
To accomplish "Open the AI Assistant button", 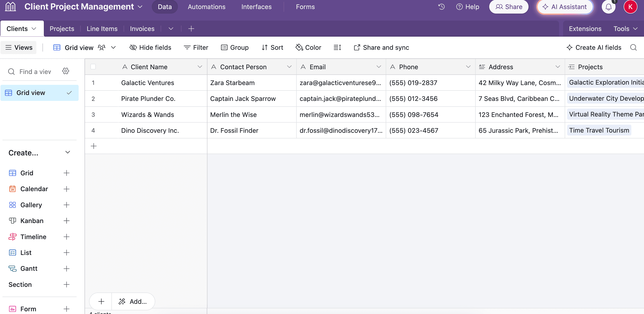I will pyautogui.click(x=565, y=7).
